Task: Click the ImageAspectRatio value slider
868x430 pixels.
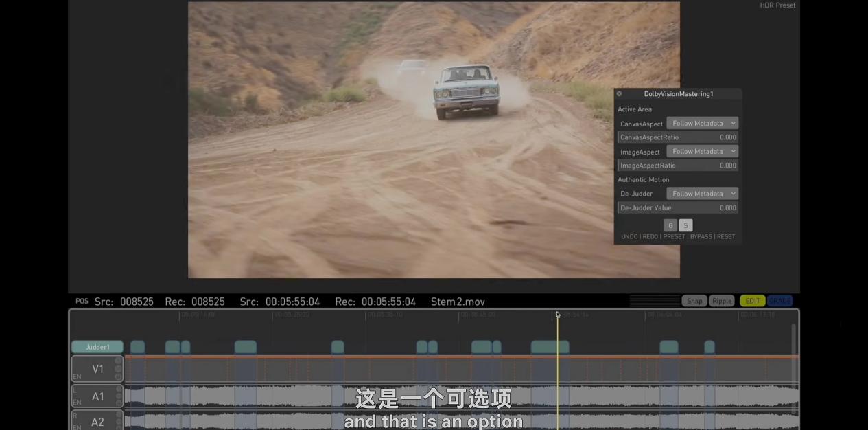Action: 678,166
